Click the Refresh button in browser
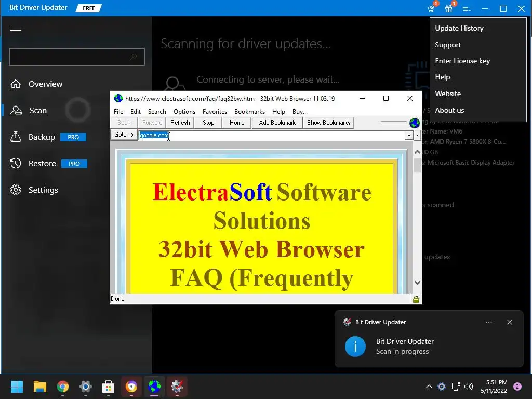Image resolution: width=532 pixels, height=399 pixels. [180, 123]
